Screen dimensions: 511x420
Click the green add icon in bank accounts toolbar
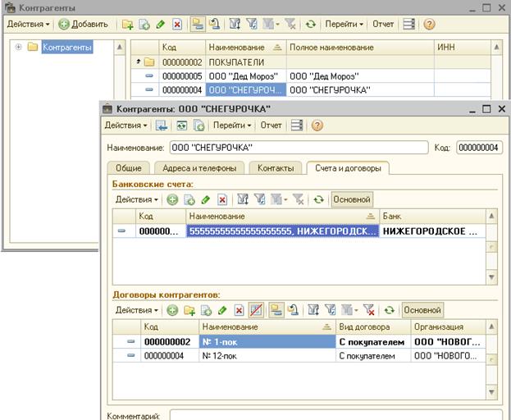coord(172,199)
